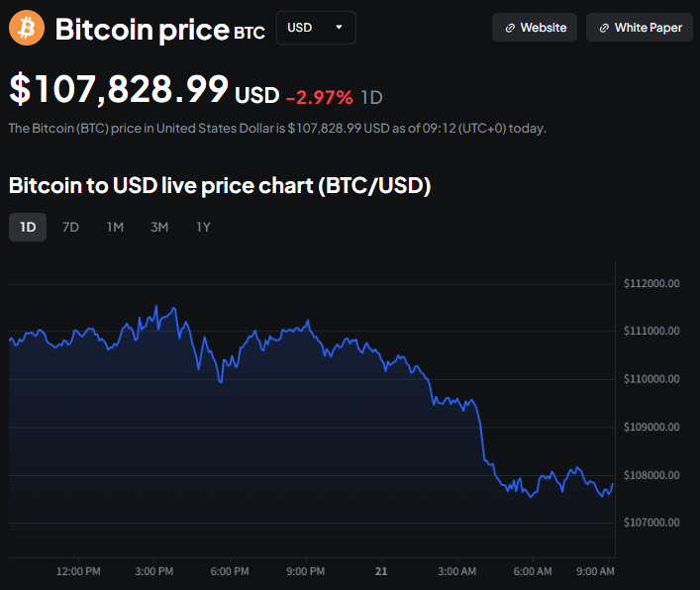Screen dimensions: 700x590
Task: Click the $112000.00 label on the price axis
Action: click(651, 284)
